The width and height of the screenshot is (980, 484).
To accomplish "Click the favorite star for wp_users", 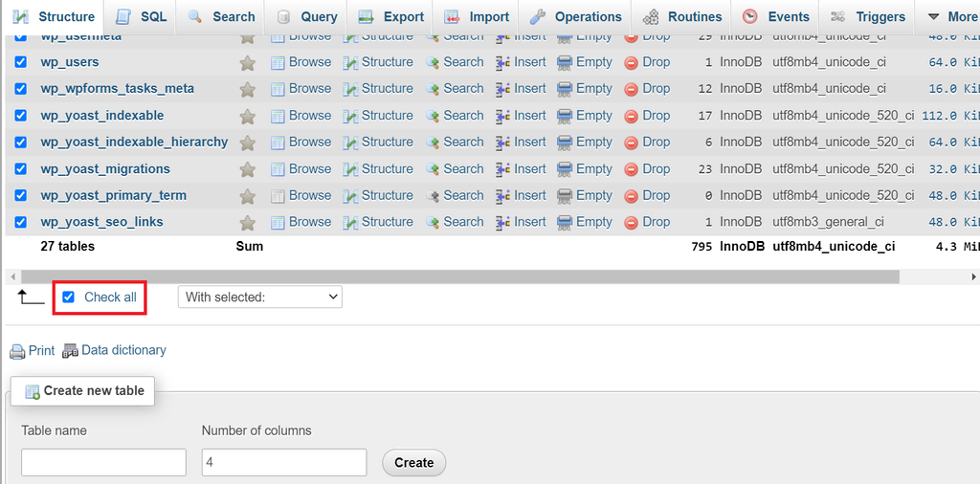I will (x=247, y=62).
